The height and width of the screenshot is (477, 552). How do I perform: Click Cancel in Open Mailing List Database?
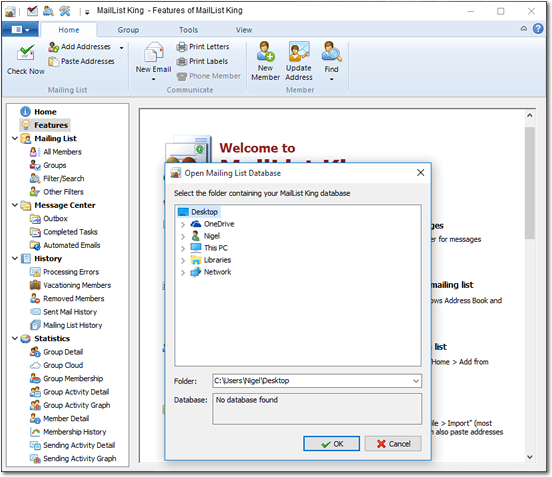click(x=393, y=444)
